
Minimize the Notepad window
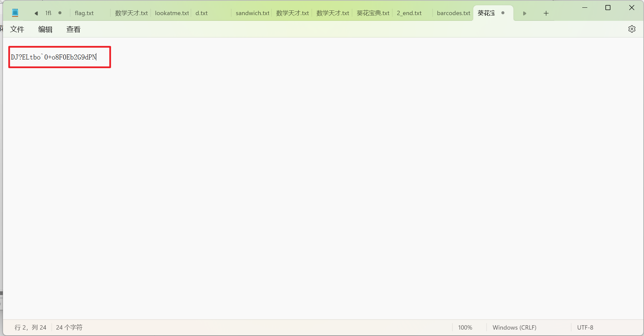click(585, 8)
